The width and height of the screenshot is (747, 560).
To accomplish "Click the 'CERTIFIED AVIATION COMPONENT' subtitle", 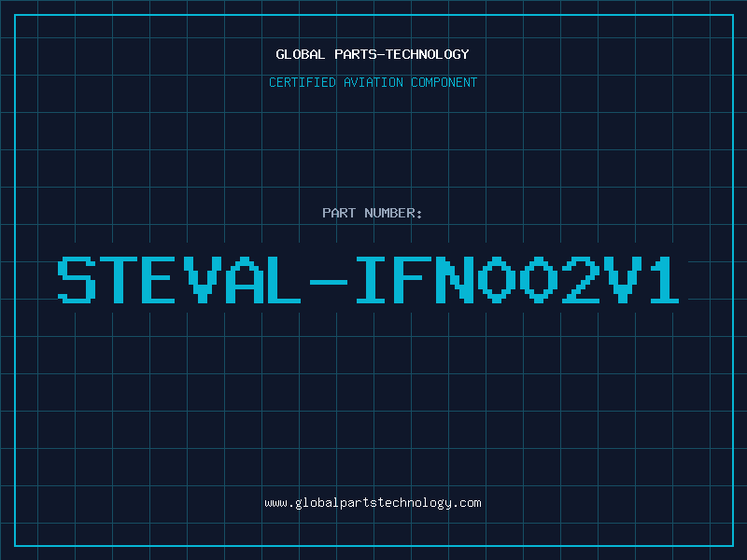I will click(x=373, y=82).
